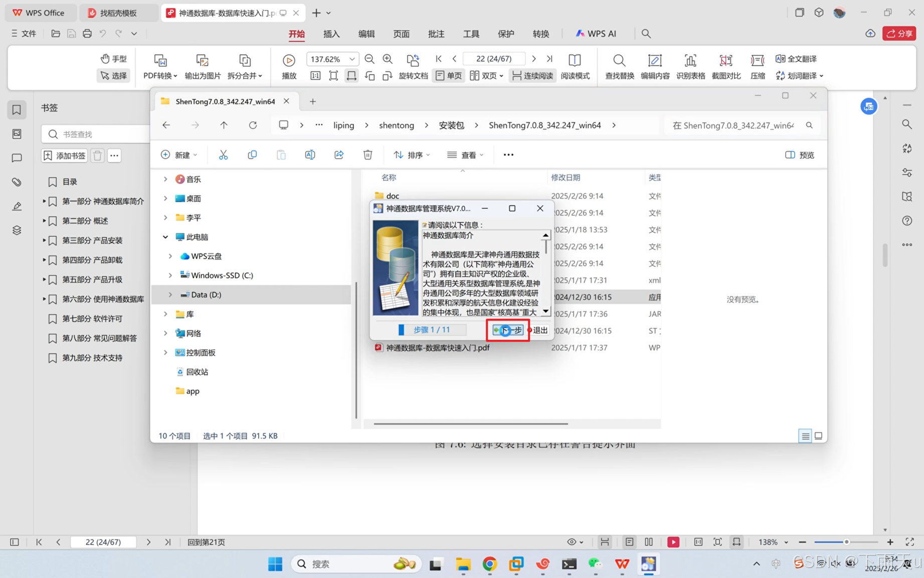This screenshot has width=924, height=578.
Task: Expand 第三部分 产品安装 bookmark
Action: click(x=44, y=240)
